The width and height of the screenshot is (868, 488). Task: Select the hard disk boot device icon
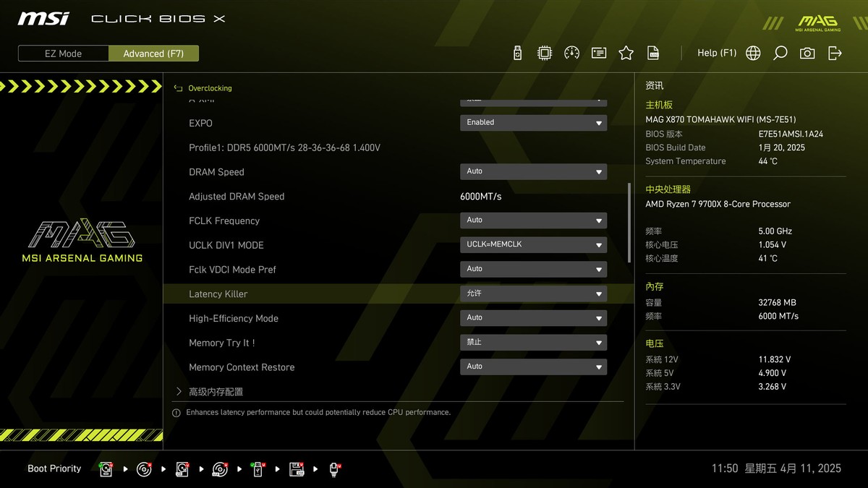click(106, 469)
